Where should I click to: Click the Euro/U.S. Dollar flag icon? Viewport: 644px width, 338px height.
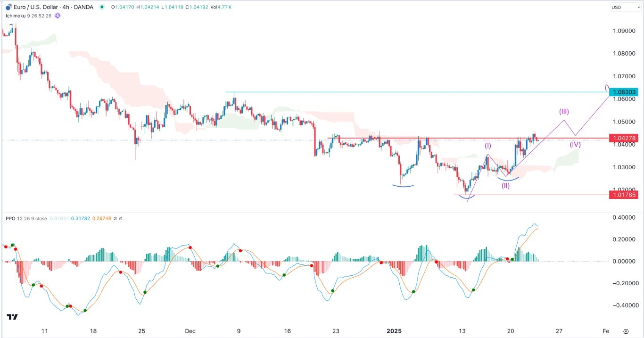(8, 7)
